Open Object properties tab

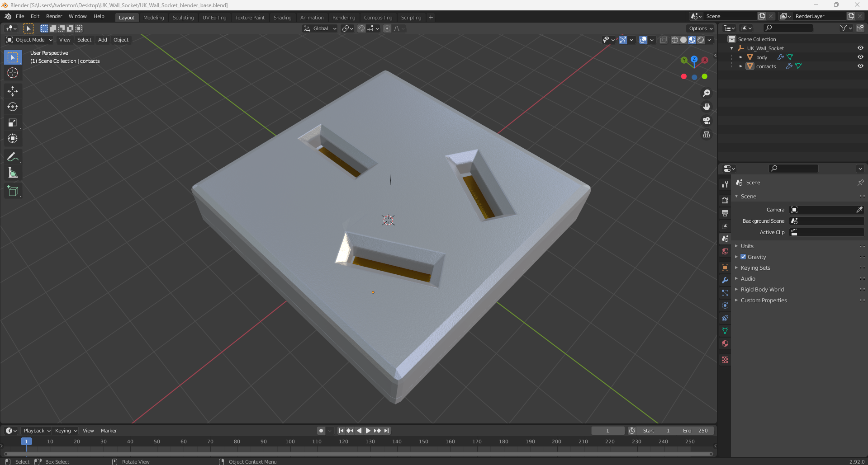(x=725, y=268)
